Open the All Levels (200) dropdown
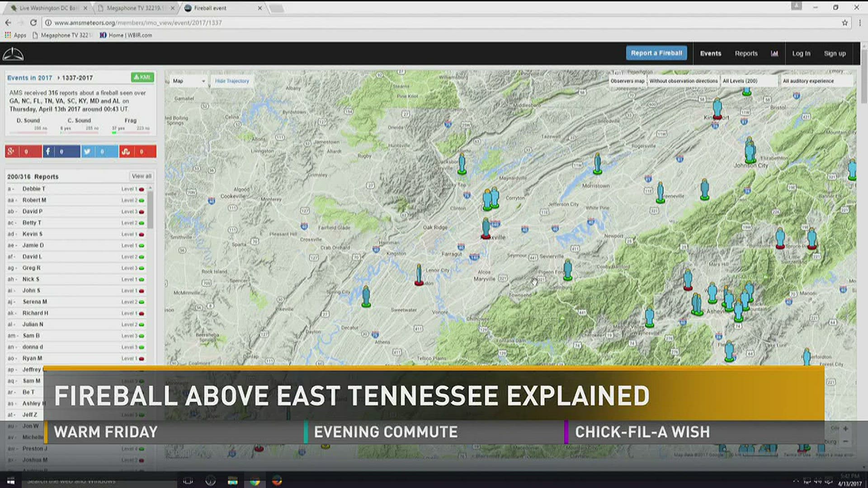This screenshot has height=488, width=868. (x=749, y=81)
